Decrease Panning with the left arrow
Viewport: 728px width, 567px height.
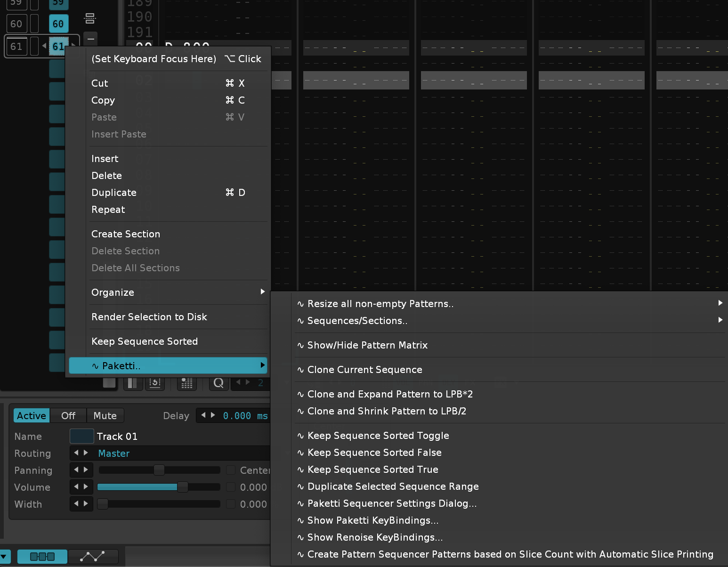click(x=76, y=470)
